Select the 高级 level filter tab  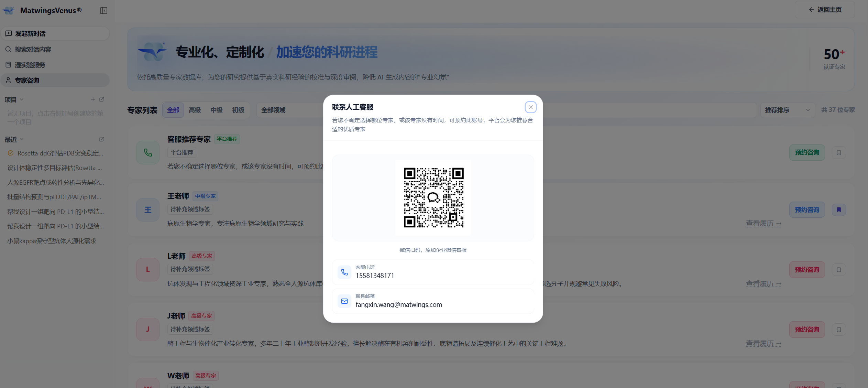tap(195, 110)
